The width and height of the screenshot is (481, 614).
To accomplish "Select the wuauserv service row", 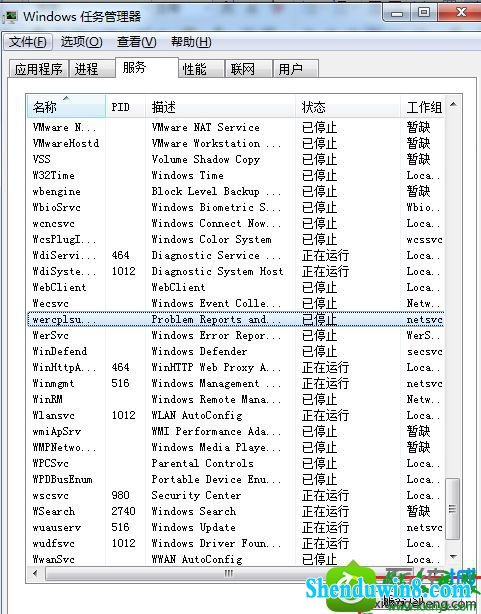I will [236, 527].
